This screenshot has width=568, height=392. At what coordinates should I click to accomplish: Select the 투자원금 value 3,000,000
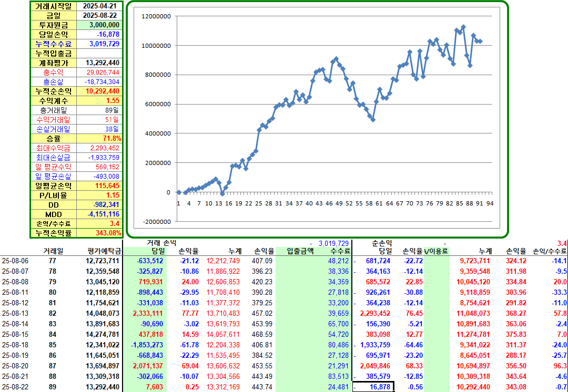pos(99,25)
